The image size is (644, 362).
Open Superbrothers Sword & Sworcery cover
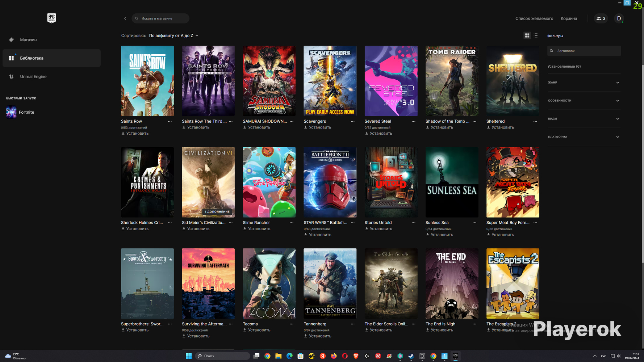pos(147,283)
